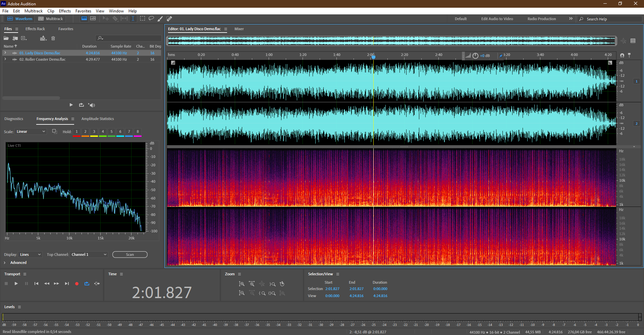Move playhead to previous marker
This screenshot has height=335, width=644.
click(x=36, y=284)
